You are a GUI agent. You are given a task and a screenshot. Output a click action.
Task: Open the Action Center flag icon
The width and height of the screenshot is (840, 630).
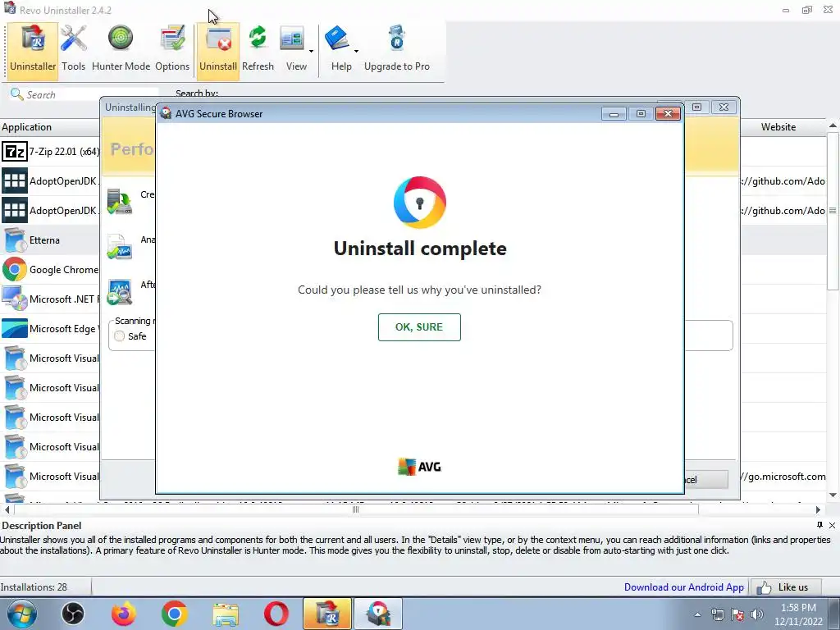coord(737,614)
